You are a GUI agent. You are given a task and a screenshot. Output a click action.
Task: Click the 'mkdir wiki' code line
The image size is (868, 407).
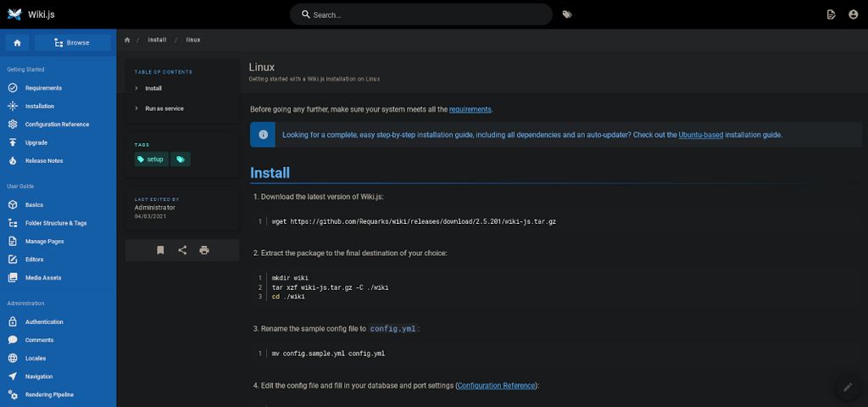[x=290, y=278]
